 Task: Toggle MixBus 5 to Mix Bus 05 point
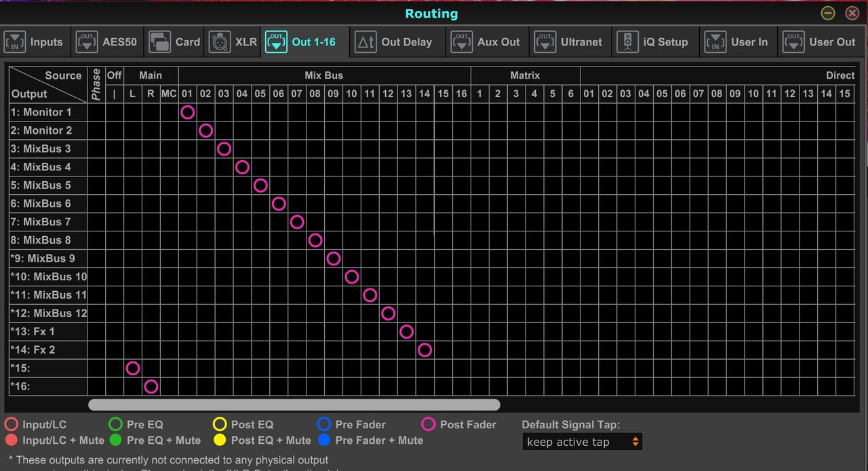(260, 185)
